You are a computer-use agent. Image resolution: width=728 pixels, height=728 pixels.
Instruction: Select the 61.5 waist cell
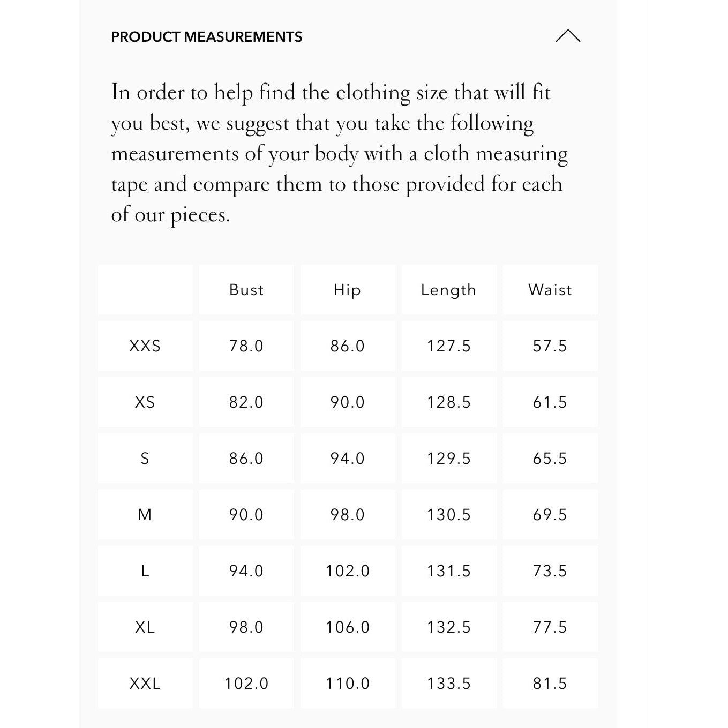550,402
